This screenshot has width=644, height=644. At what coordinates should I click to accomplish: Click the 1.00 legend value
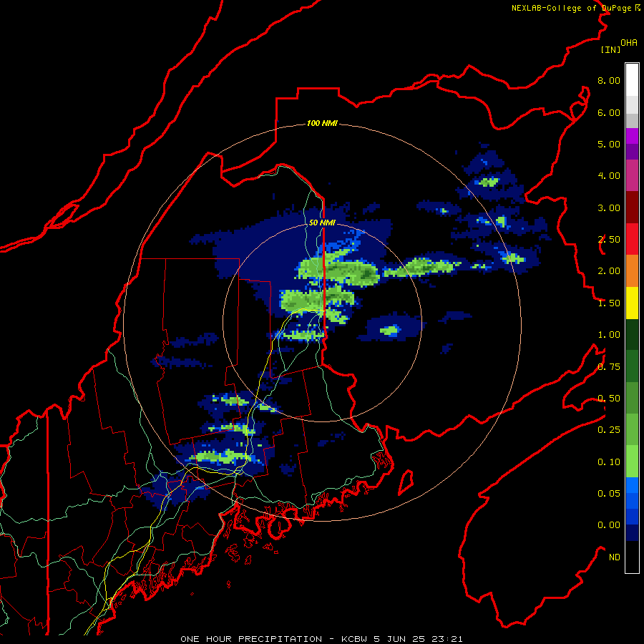coord(609,335)
